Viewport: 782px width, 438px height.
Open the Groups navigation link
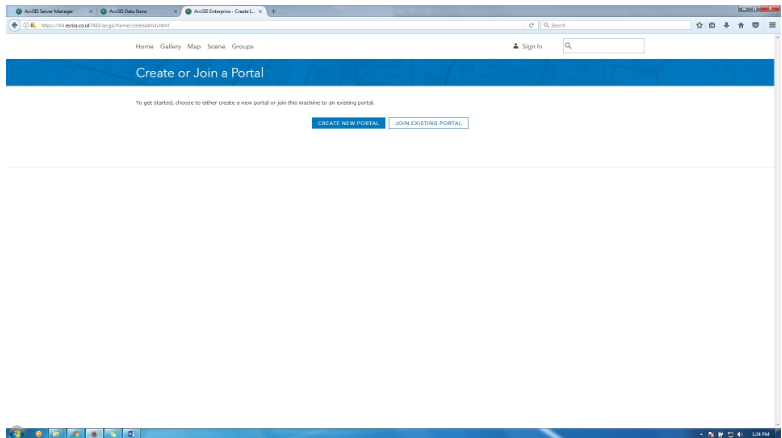point(242,46)
